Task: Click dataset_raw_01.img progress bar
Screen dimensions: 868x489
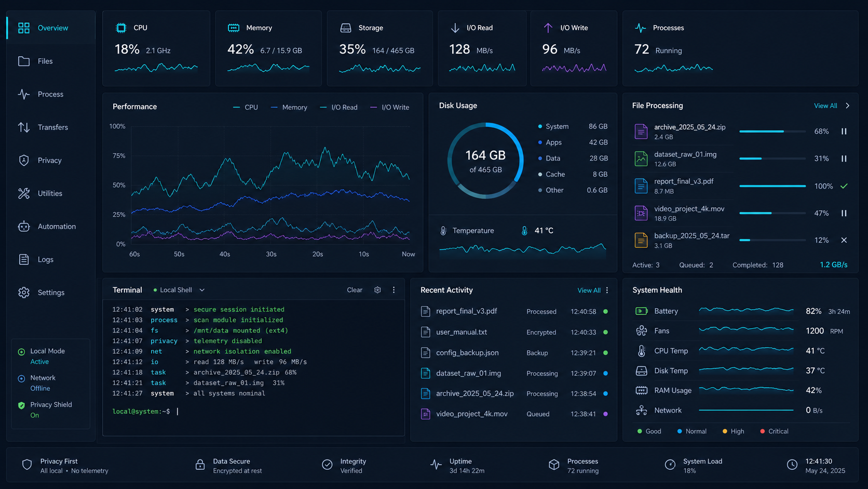Action: tap(772, 158)
